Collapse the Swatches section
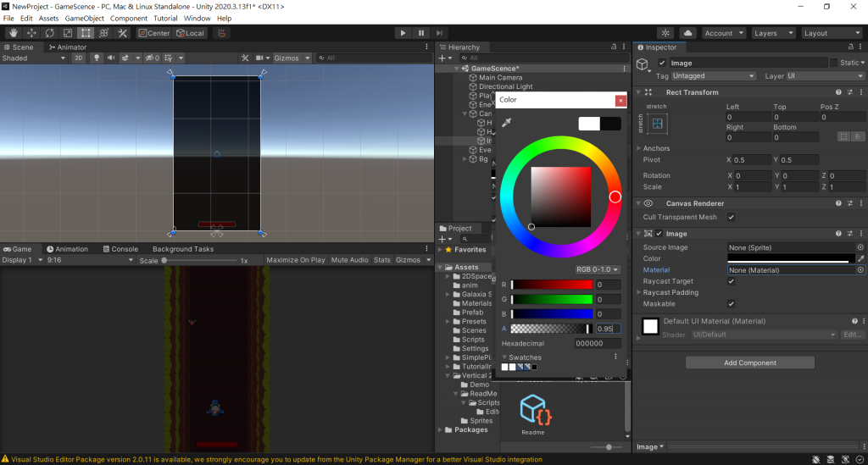 point(504,357)
